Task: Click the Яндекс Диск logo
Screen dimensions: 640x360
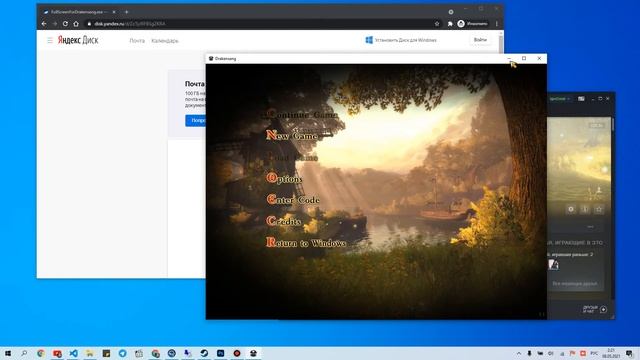Action: point(78,40)
